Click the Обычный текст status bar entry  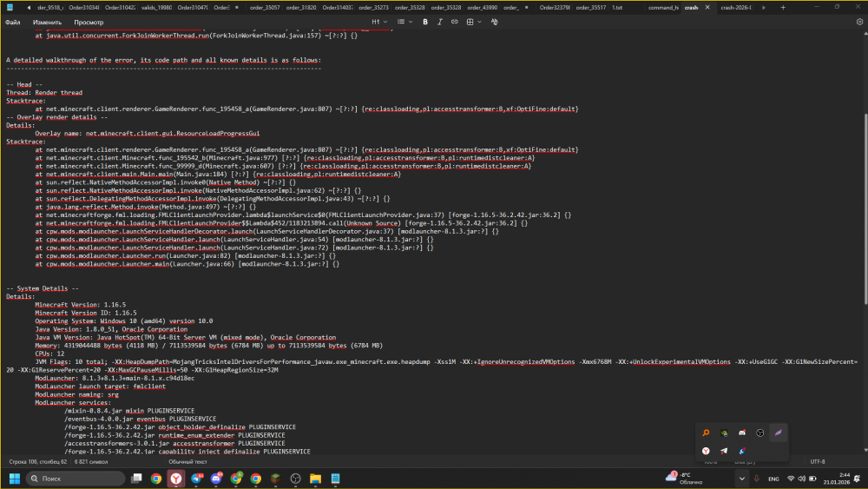click(x=187, y=461)
